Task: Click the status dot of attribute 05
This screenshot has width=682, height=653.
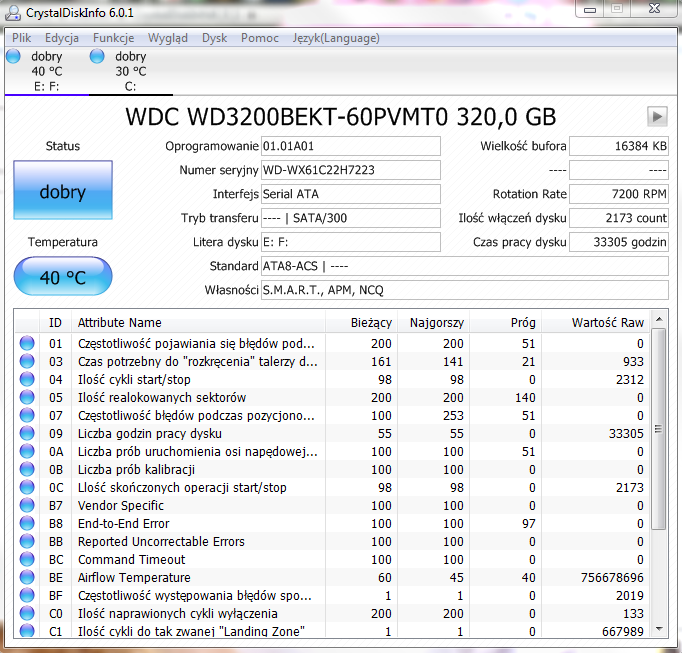Action: point(27,397)
